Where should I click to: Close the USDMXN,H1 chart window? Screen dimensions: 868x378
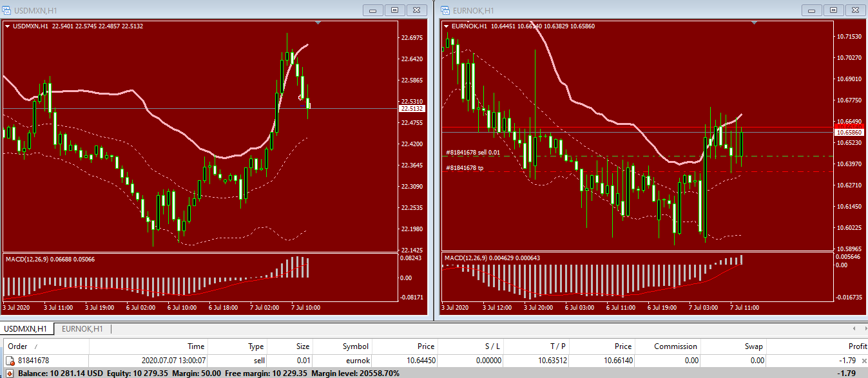pyautogui.click(x=417, y=10)
